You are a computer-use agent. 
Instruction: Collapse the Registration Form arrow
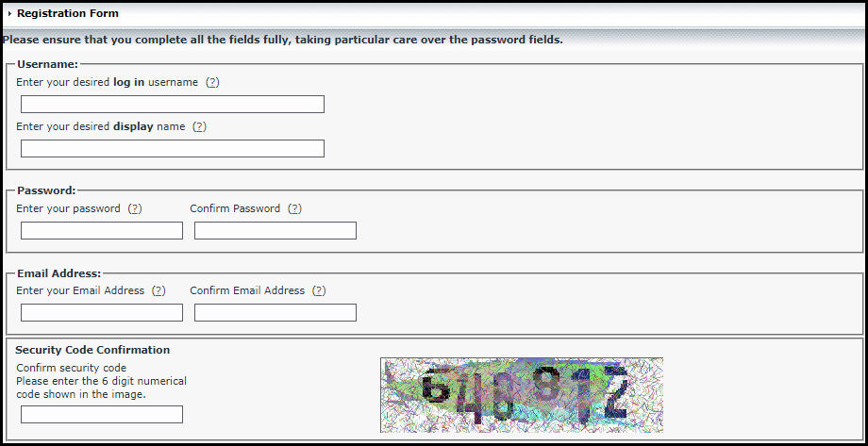[x=9, y=14]
